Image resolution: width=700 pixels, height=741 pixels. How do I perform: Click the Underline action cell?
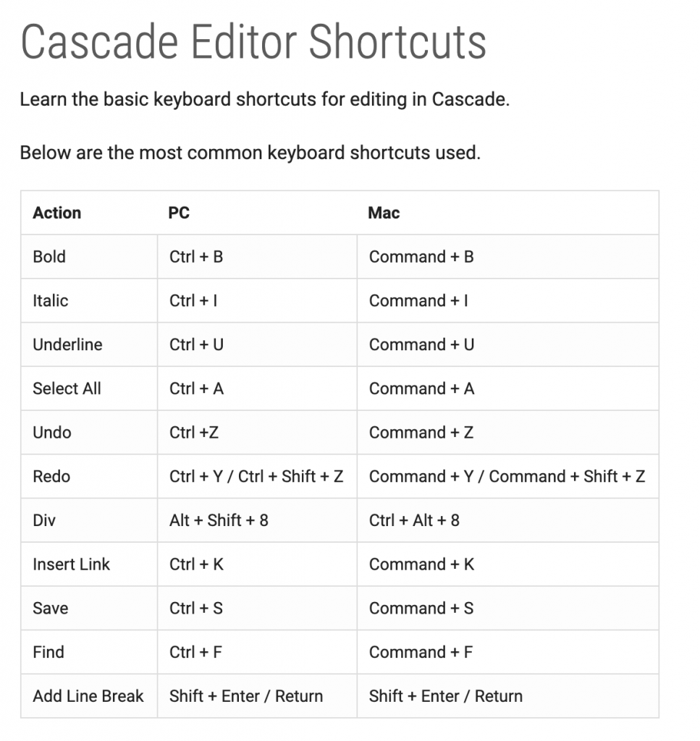click(x=89, y=344)
